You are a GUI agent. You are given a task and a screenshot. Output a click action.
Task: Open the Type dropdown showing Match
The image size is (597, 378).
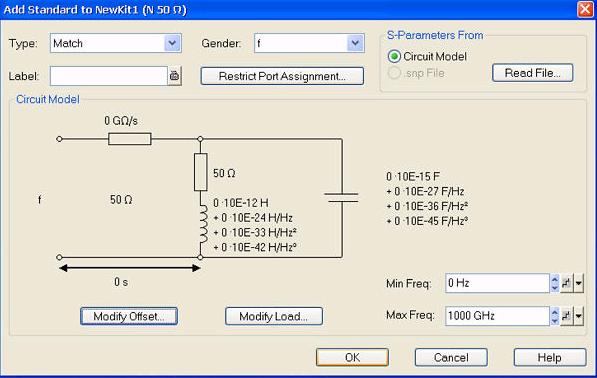click(x=172, y=43)
